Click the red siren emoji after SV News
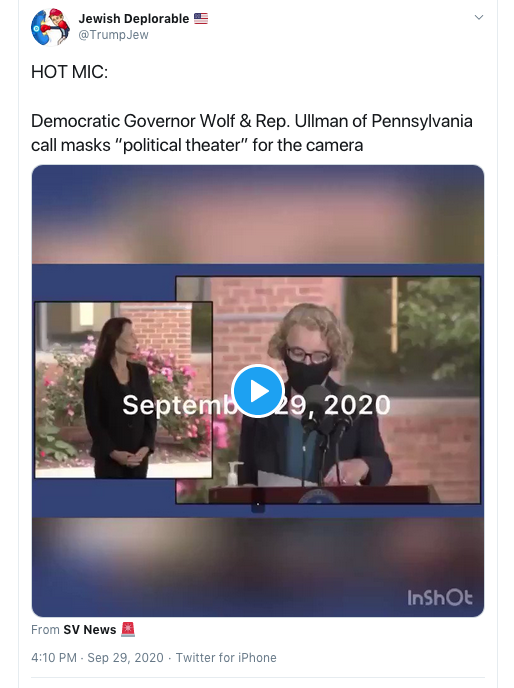Image resolution: width=514 pixels, height=688 pixels. (x=128, y=629)
